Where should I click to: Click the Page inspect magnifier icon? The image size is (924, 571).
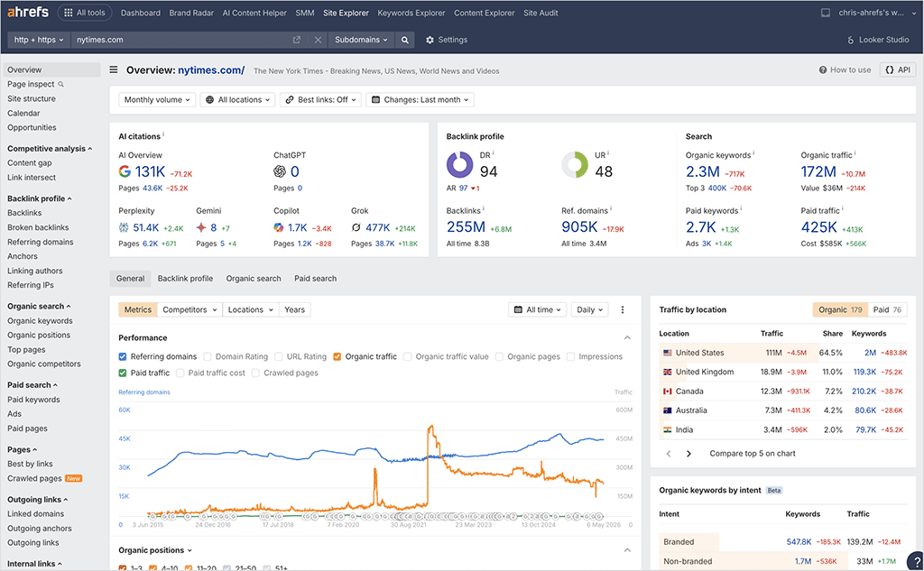[x=60, y=84]
